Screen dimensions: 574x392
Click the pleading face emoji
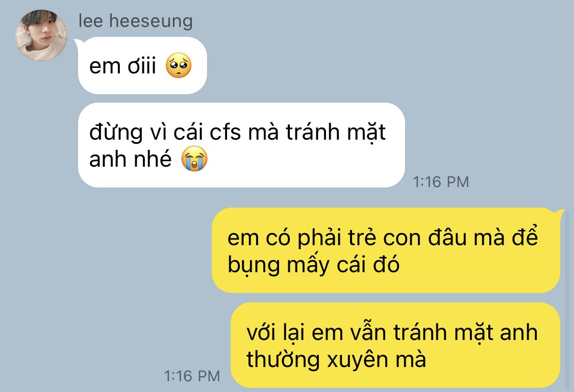[x=179, y=65]
